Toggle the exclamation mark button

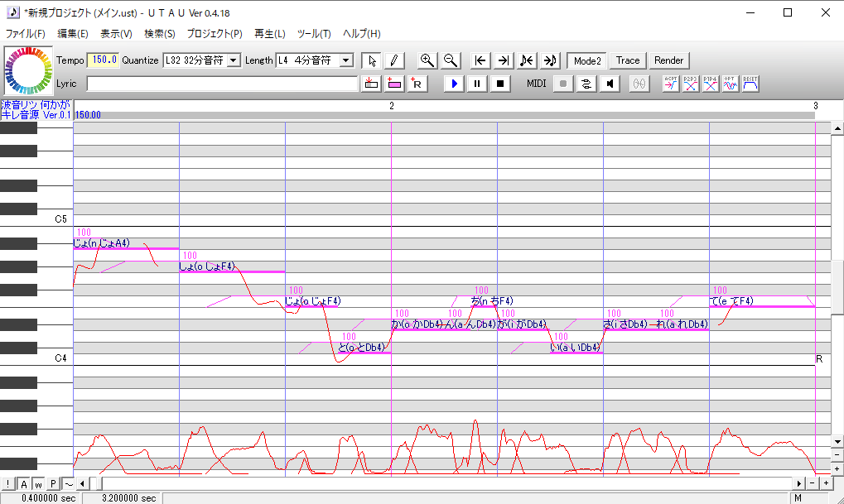(x=8, y=484)
